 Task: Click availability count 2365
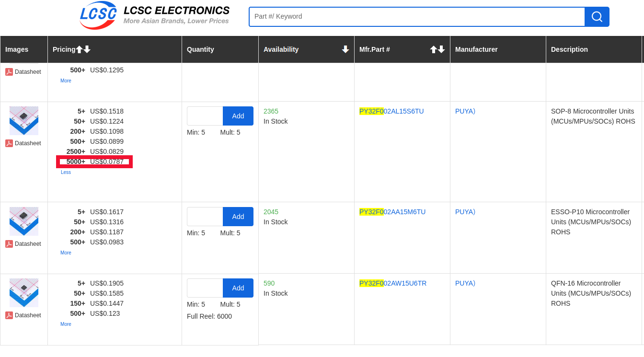[x=271, y=111]
